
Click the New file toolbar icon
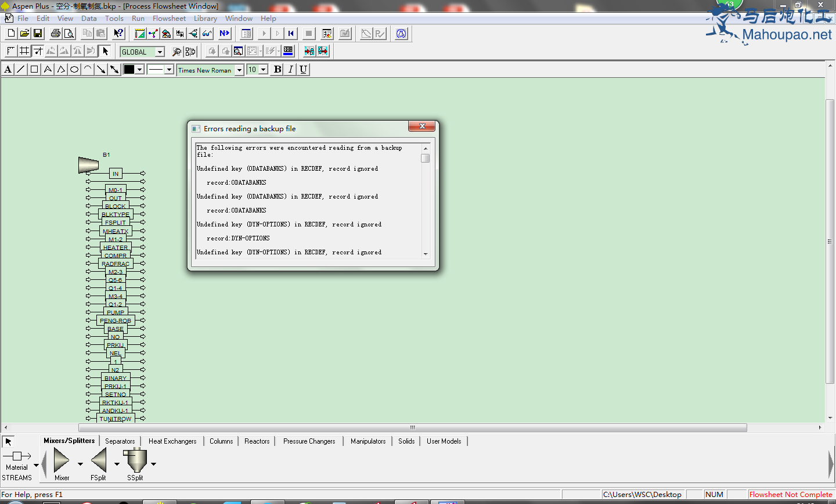pos(11,34)
